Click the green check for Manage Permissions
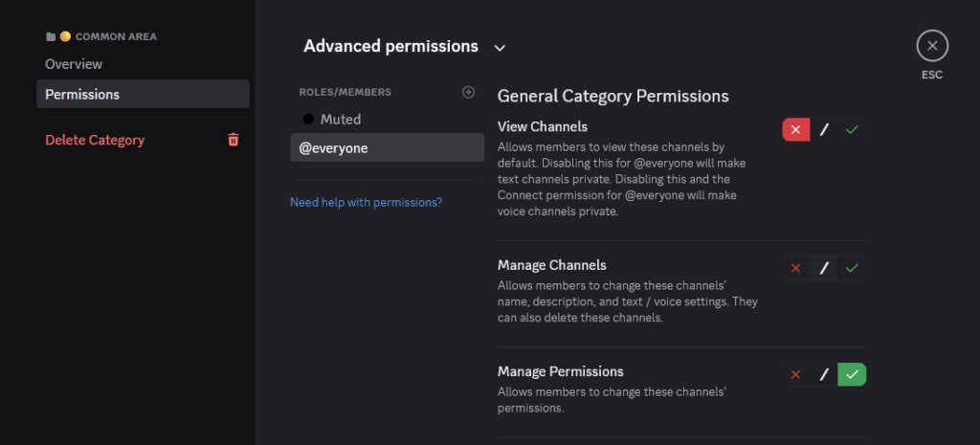Image resolution: width=980 pixels, height=445 pixels. click(x=852, y=374)
